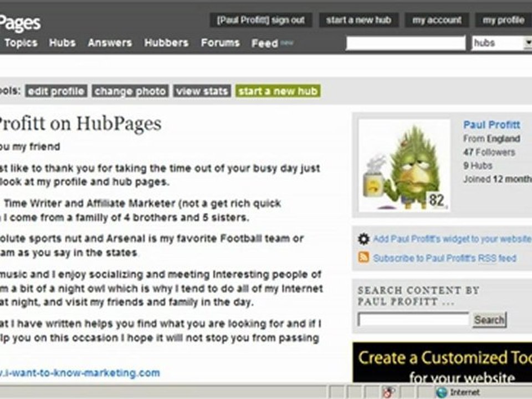View the 47 Followers link
Image resolution: width=532 pixels, height=399 pixels.
(489, 152)
